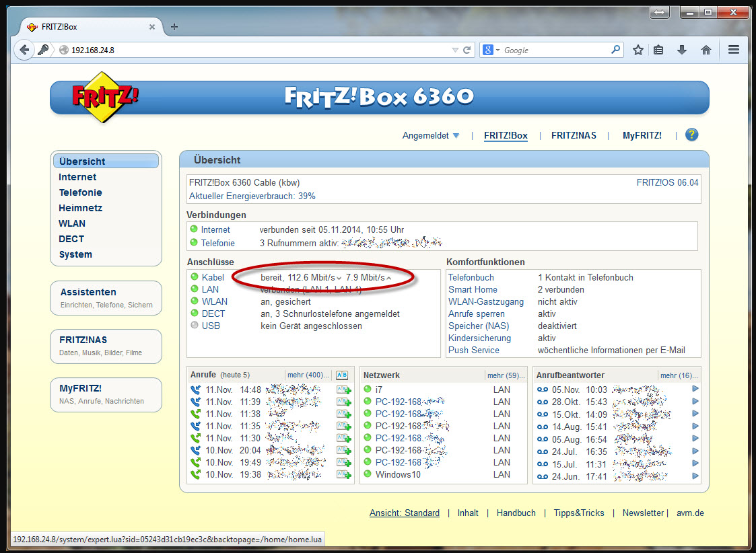Play voicemail from 15.Okt. 14:09
756x553 pixels.
click(695, 413)
